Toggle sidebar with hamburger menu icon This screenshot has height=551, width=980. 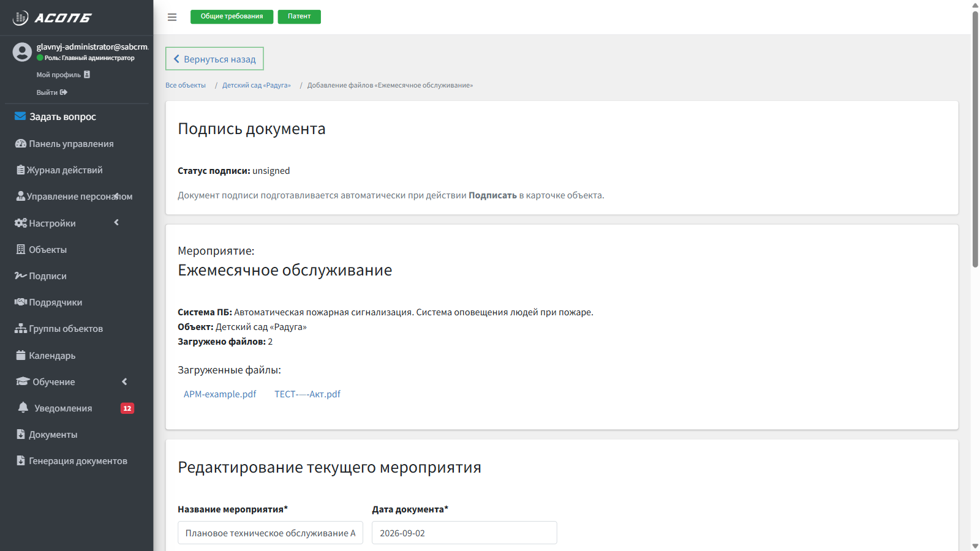[172, 17]
